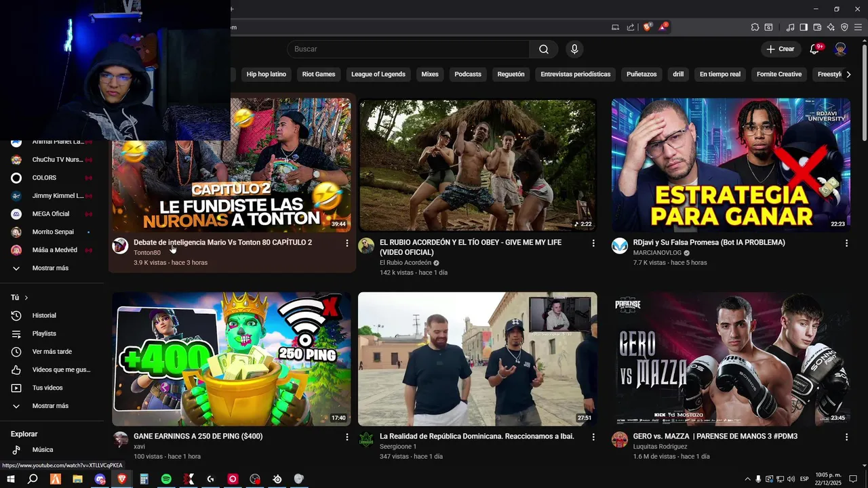This screenshot has height=488, width=868.
Task: Open the Brave VPN shield icon
Action: 844,27
